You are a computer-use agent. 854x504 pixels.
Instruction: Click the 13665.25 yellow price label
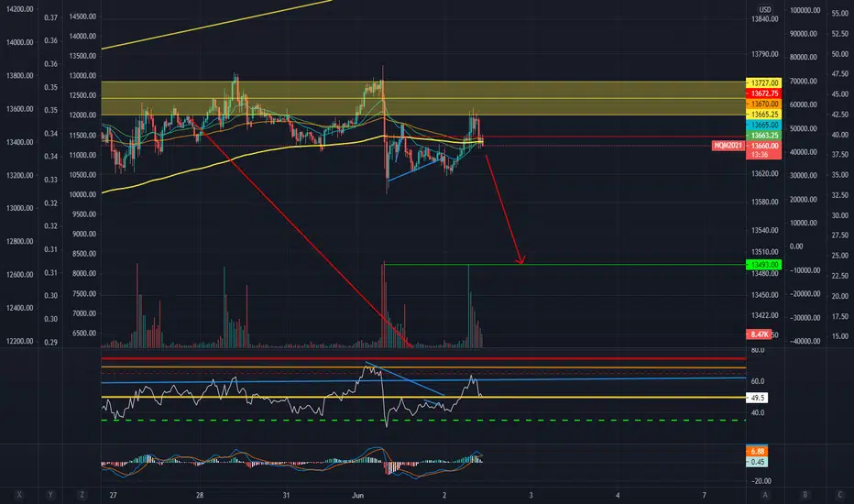tap(763, 115)
